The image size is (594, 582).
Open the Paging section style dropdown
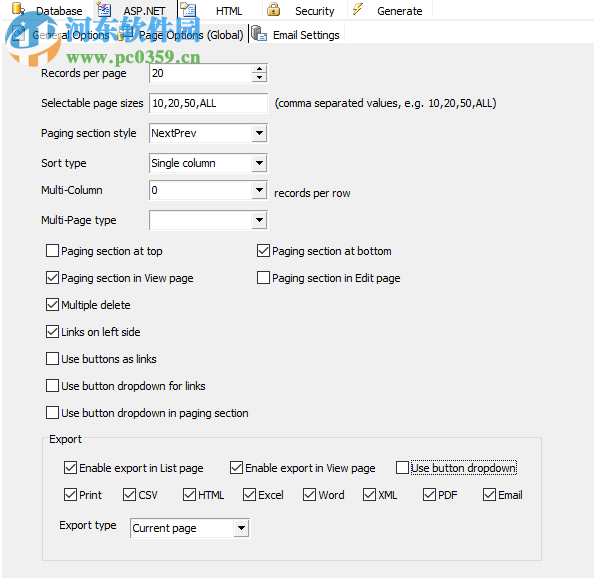click(x=259, y=133)
